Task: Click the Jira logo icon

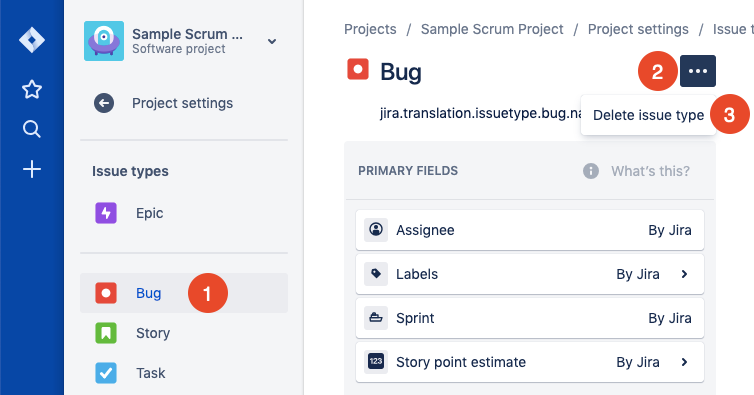Action: click(32, 40)
